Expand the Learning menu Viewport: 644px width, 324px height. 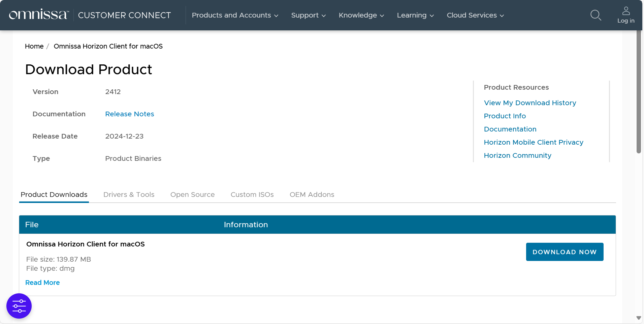click(415, 15)
